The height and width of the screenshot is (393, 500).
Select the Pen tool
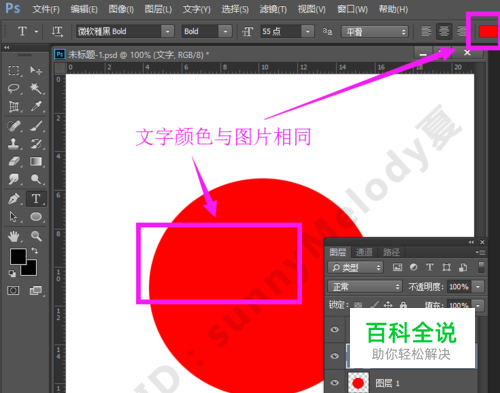14,199
